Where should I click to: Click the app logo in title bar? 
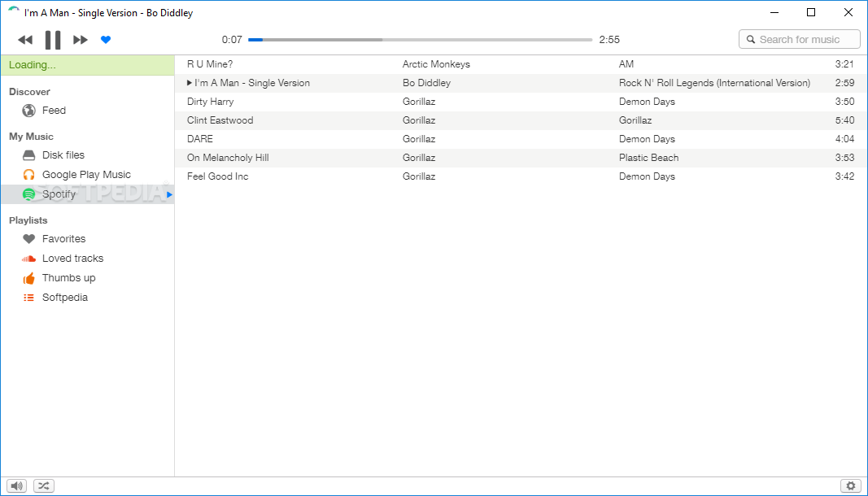click(x=14, y=11)
